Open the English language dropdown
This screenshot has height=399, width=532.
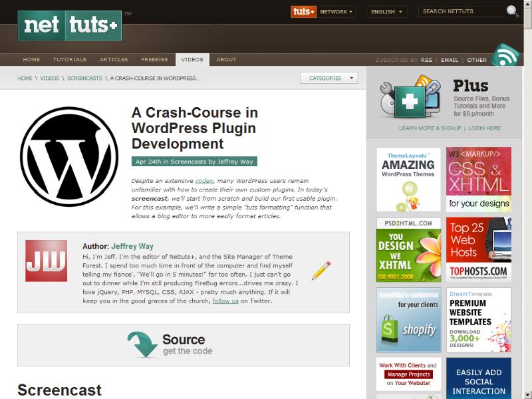coord(386,11)
